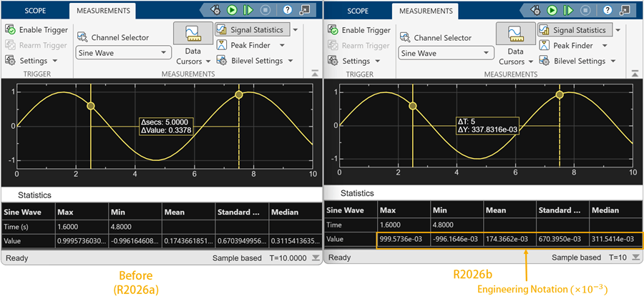The height and width of the screenshot is (299, 644).
Task: Select the solid cursor marker in R2026b plot
Action: [x=413, y=106]
